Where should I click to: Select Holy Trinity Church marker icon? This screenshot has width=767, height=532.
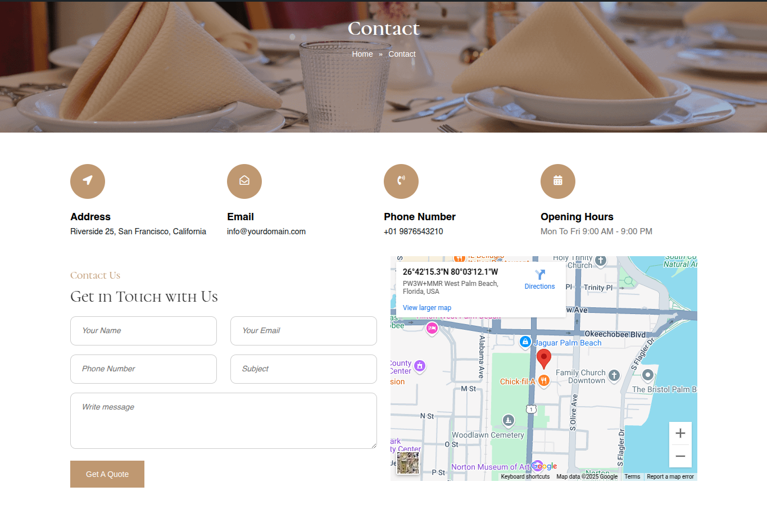coord(601,261)
